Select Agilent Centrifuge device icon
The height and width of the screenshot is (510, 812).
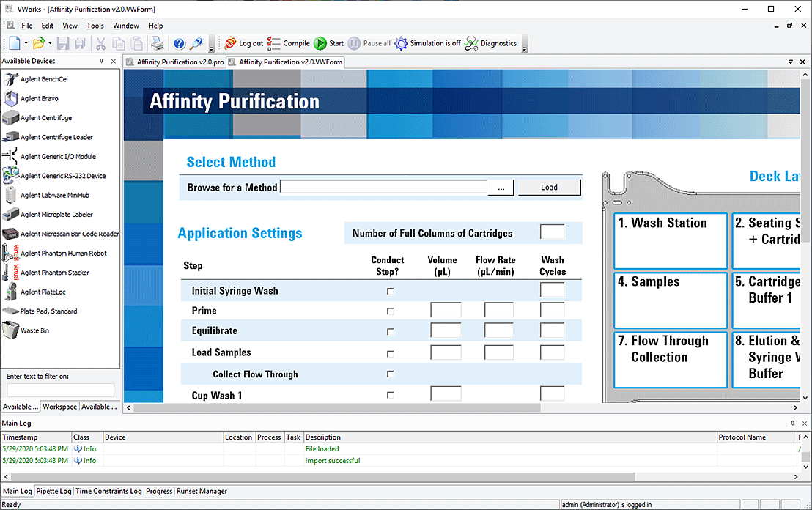pyautogui.click(x=11, y=117)
